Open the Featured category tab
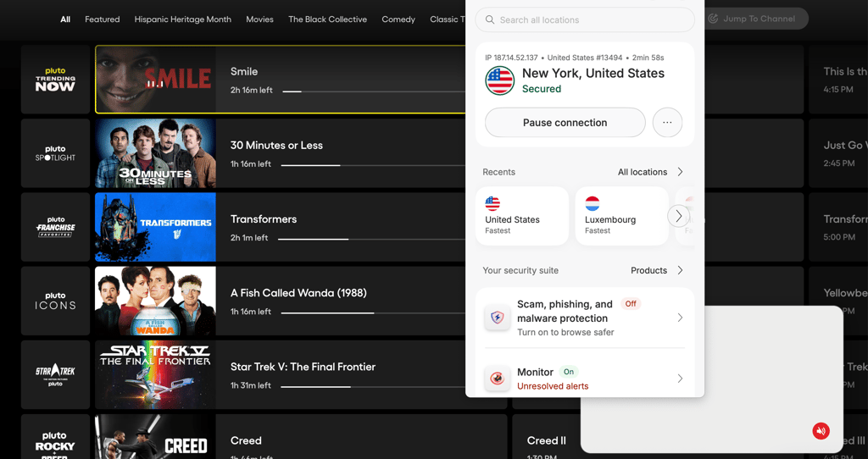 [102, 19]
